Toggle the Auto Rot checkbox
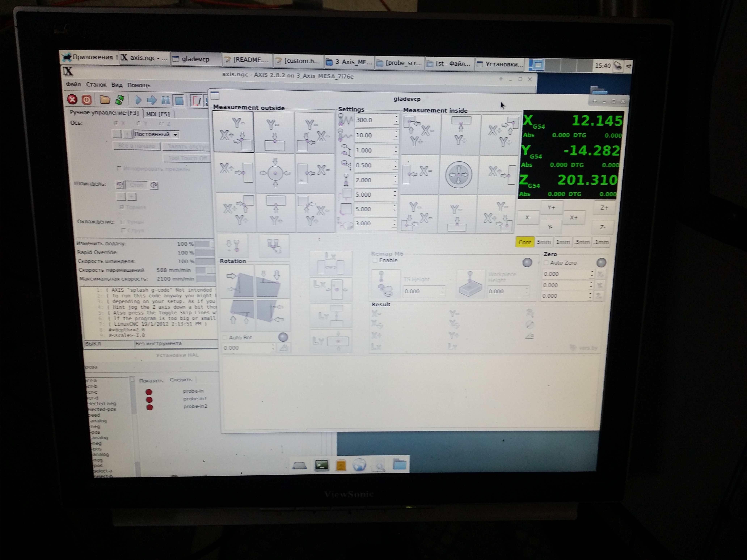This screenshot has width=747, height=560. tap(225, 337)
